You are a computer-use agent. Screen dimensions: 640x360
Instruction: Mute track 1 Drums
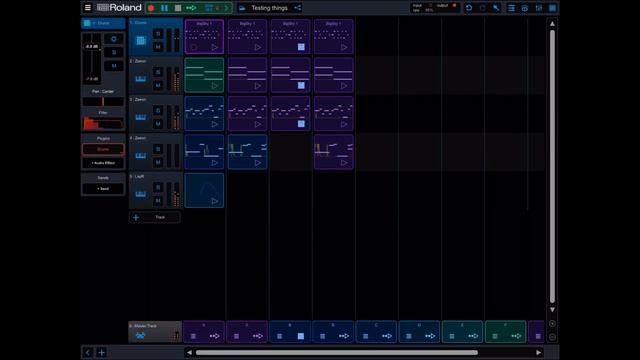(158, 47)
